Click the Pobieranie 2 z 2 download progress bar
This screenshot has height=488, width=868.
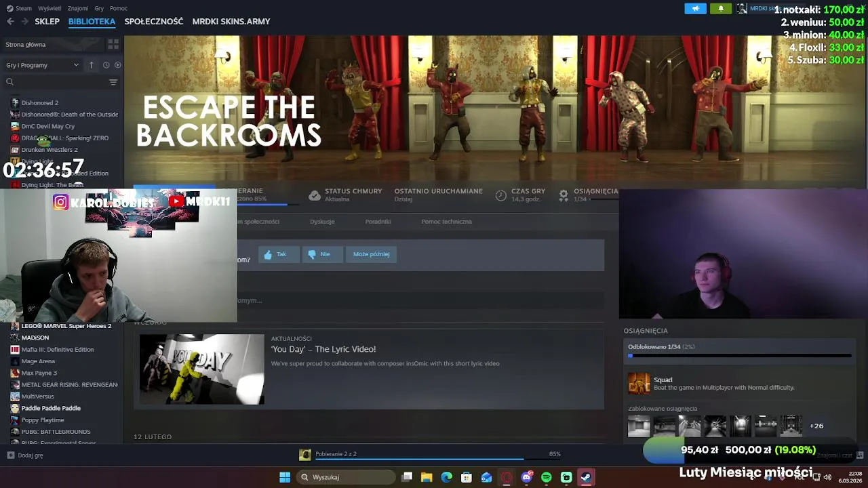[438, 460]
